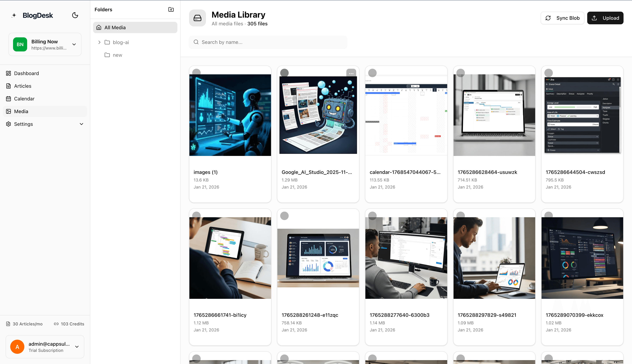
Task: Open Dashboard from the sidebar
Action: (26, 73)
